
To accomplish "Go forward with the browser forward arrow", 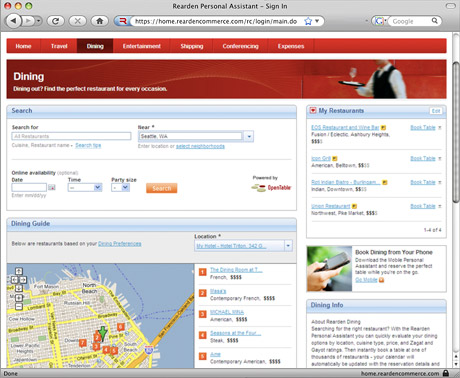I will point(28,21).
